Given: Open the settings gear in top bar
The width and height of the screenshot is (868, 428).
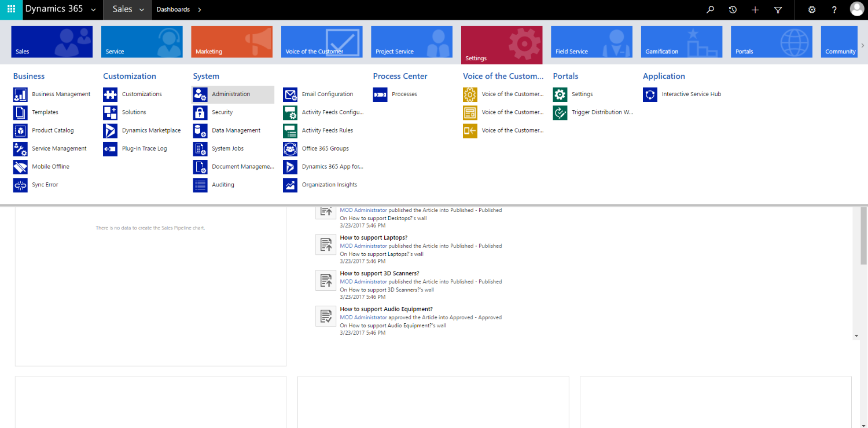Looking at the screenshot, I should pyautogui.click(x=812, y=10).
